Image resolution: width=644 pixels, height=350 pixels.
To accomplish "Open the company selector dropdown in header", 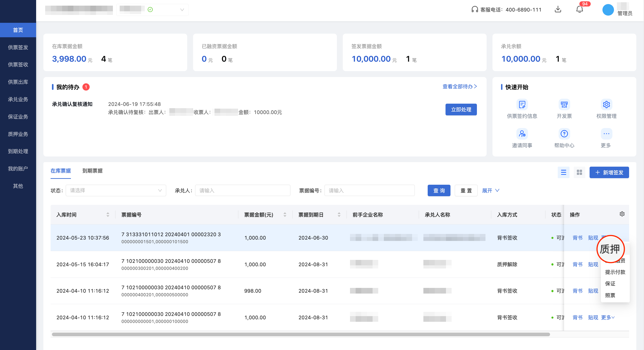I will pyautogui.click(x=152, y=10).
